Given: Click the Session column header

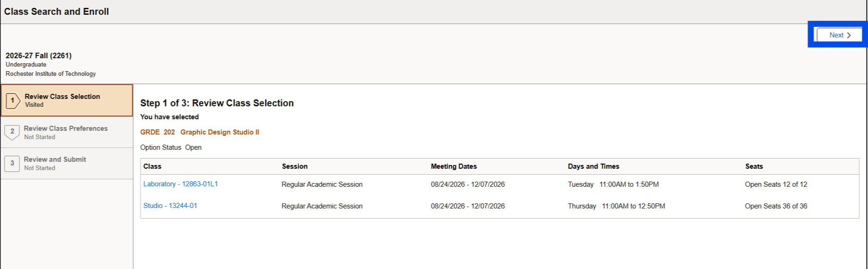Looking at the screenshot, I should (x=295, y=166).
